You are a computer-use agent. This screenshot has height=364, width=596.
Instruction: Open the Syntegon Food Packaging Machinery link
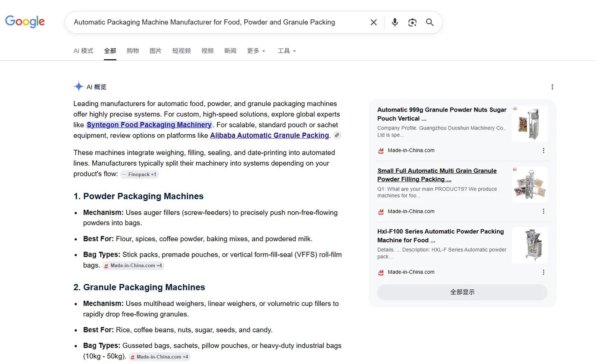(x=149, y=125)
